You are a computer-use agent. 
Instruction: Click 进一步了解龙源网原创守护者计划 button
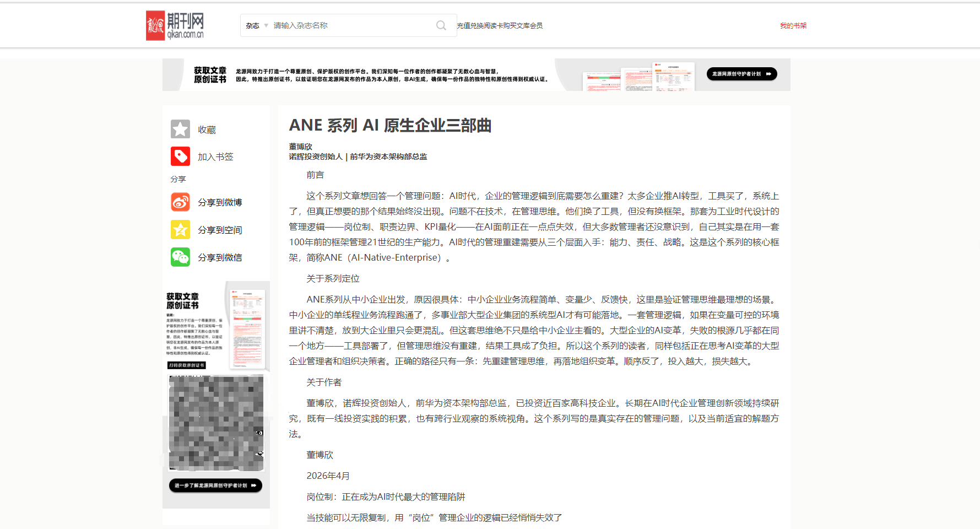click(215, 485)
